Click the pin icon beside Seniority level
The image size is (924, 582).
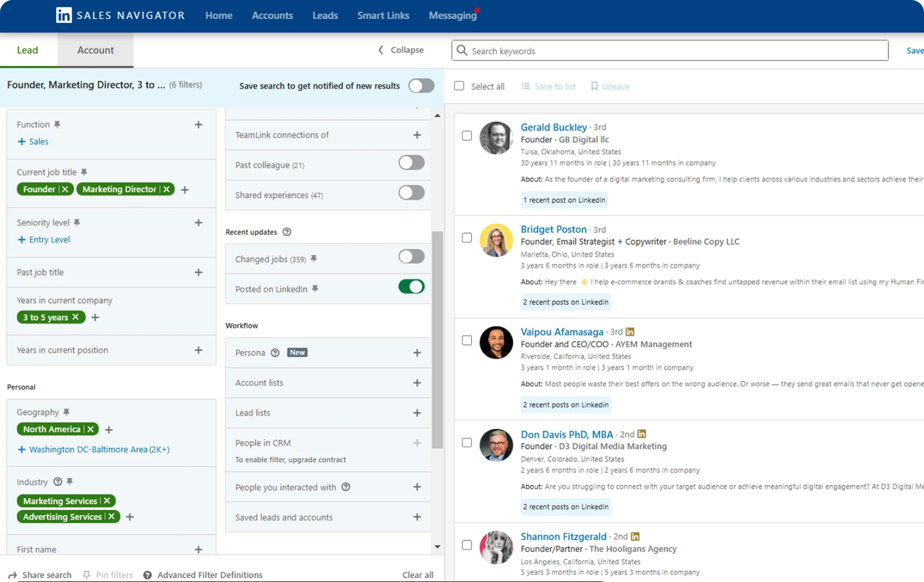[x=77, y=223]
